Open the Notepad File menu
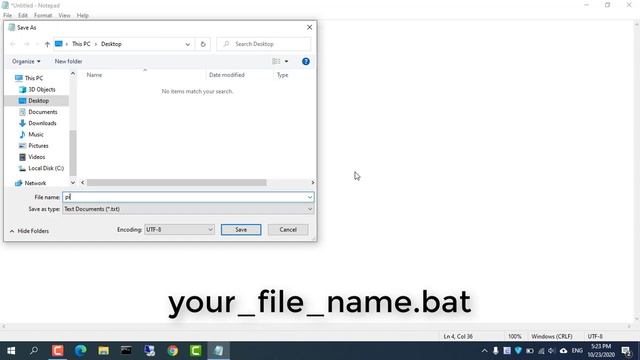The image size is (640, 360). (7, 16)
